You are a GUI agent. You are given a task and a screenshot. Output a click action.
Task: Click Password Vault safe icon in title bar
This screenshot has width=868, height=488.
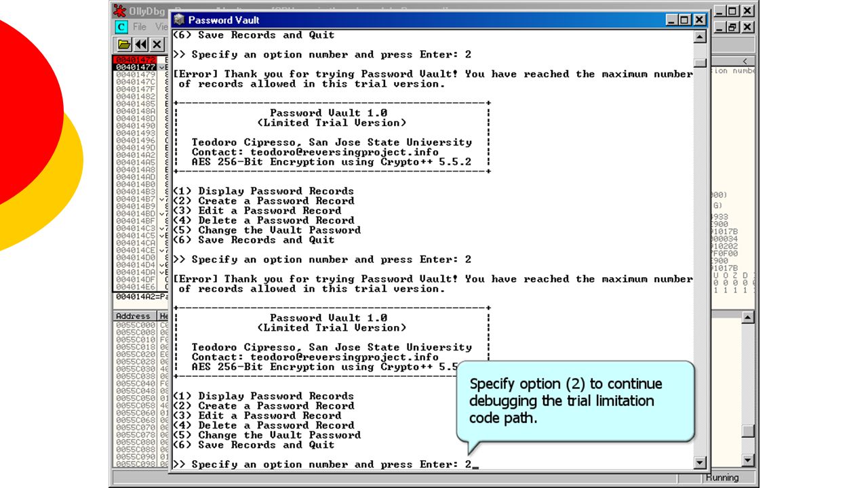click(179, 20)
